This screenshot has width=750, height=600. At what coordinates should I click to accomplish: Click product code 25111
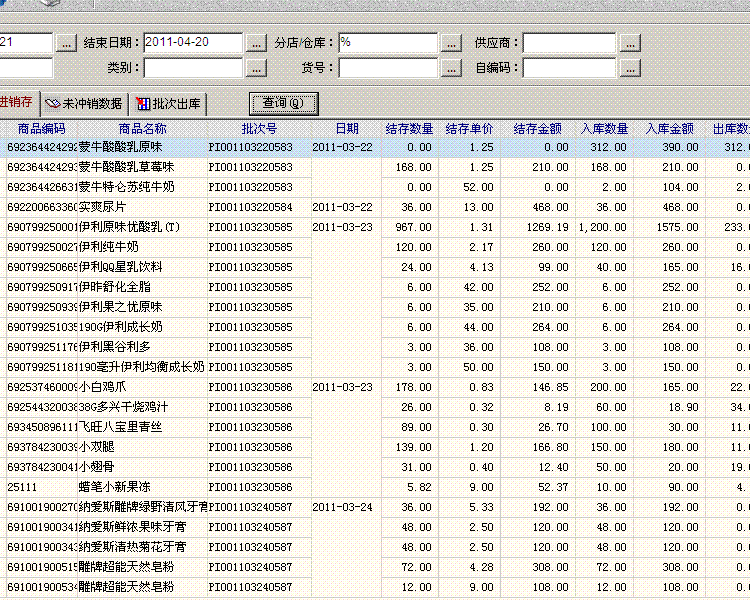22,487
